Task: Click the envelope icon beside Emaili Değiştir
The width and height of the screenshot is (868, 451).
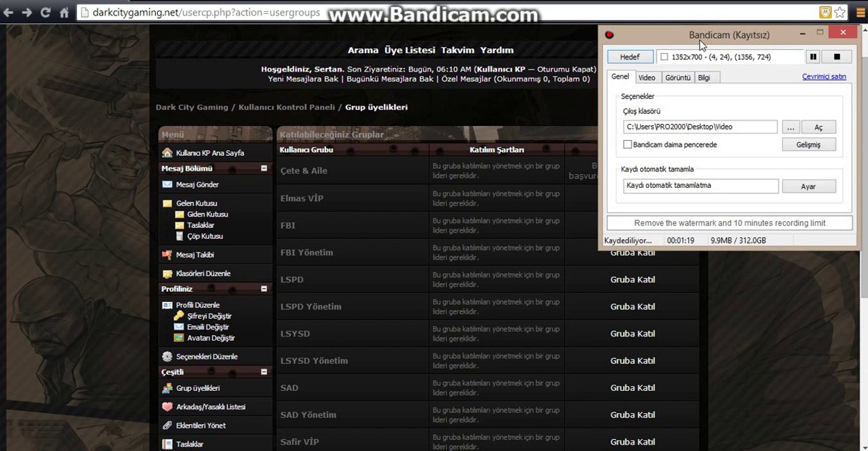Action: (179, 327)
